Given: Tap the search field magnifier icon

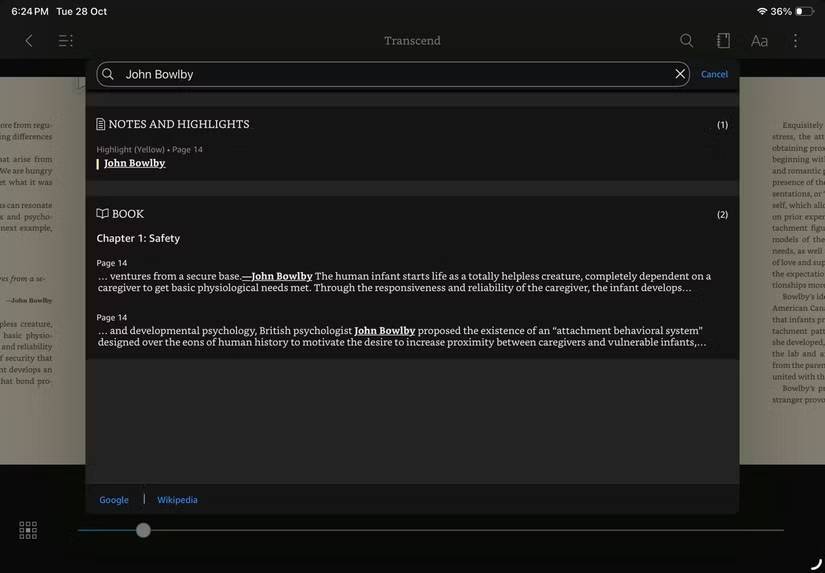Looking at the screenshot, I should point(108,74).
